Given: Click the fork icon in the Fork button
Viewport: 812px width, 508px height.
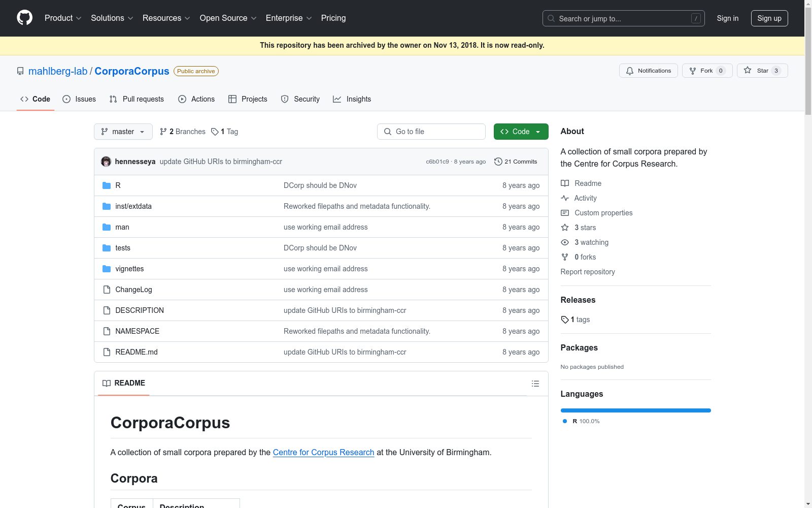Looking at the screenshot, I should click(x=693, y=71).
